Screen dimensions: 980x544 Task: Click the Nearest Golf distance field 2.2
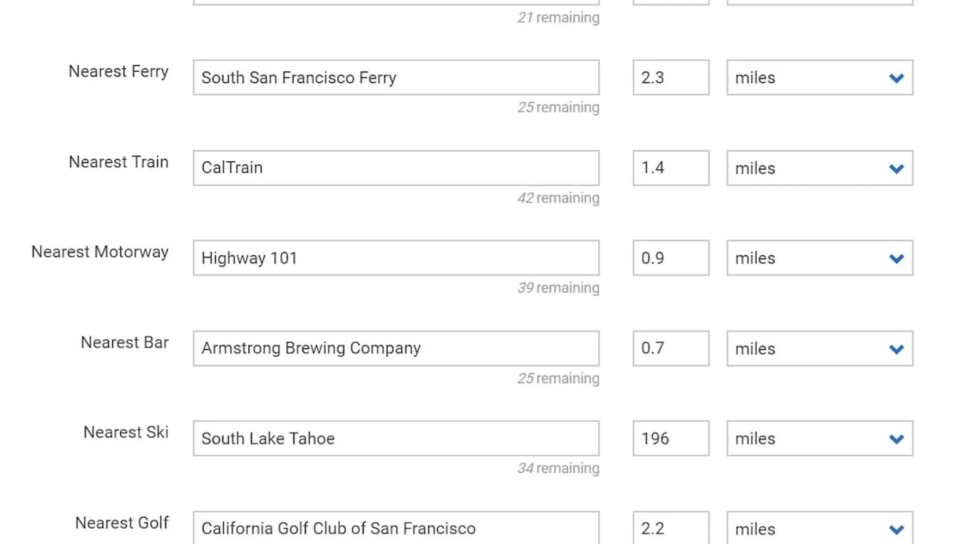coord(671,528)
